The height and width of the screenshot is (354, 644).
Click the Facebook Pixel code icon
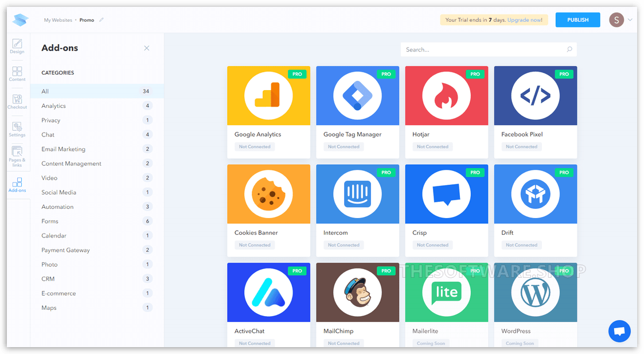536,95
